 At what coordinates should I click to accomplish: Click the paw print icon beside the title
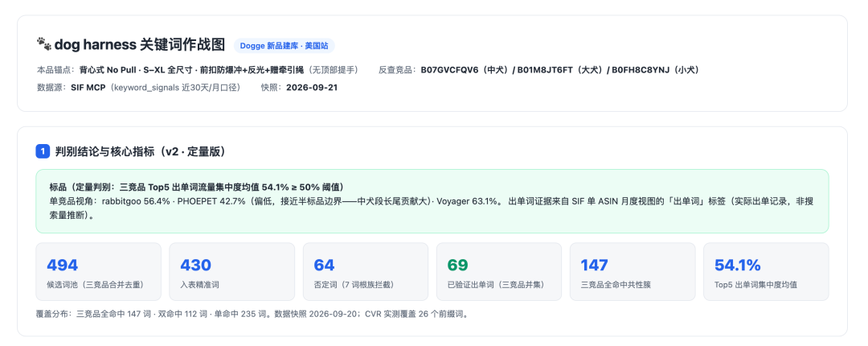coord(43,44)
